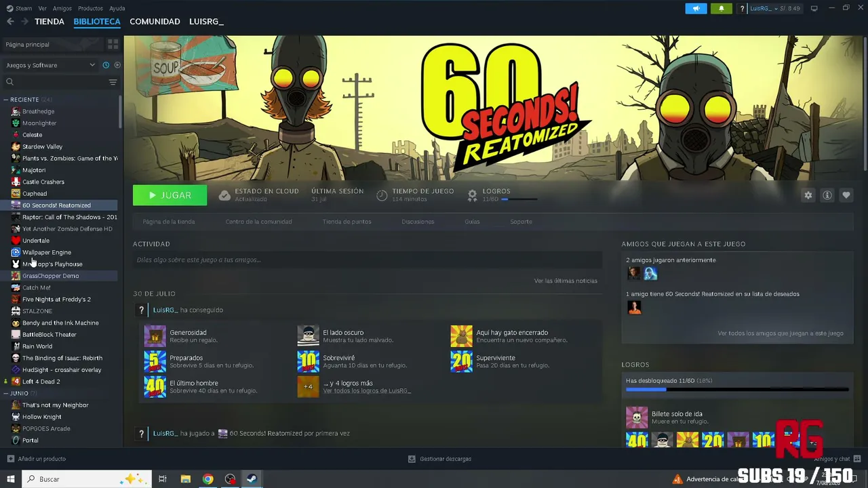This screenshot has height=488, width=868.
Task: Click the achievements progress bar under Has desbloqueado
Action: (737, 390)
